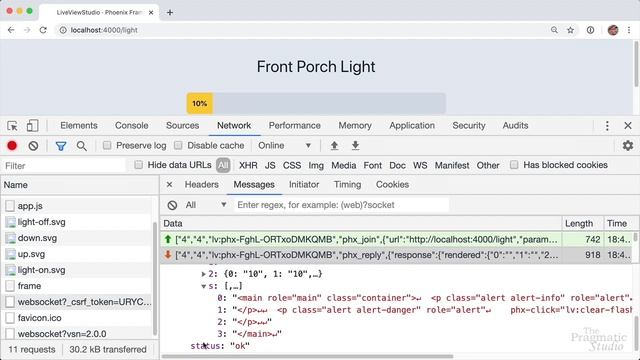Close the DevTools panel

point(628,126)
